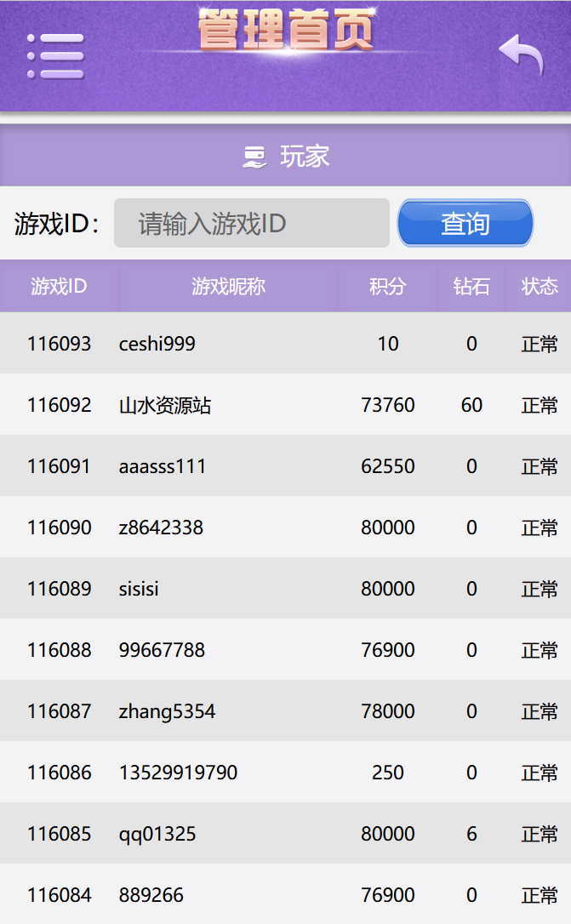Image resolution: width=571 pixels, height=924 pixels.
Task: Click score 76900 in 889266 row
Action: [x=388, y=895]
